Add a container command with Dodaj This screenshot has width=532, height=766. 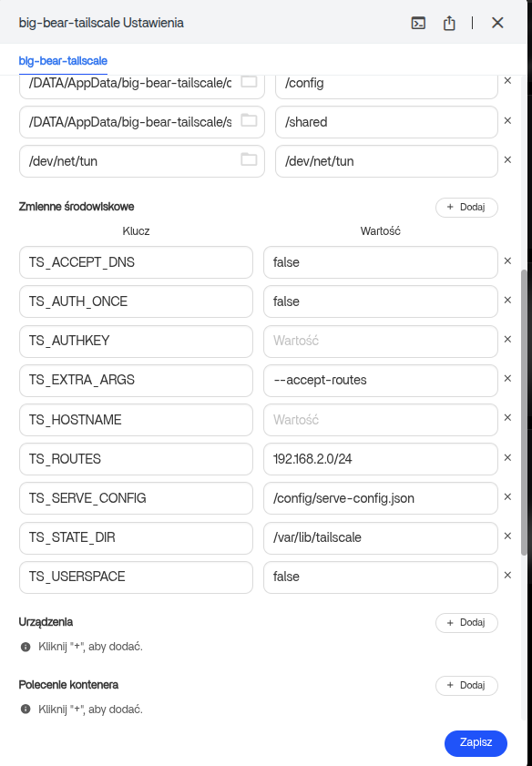466,686
